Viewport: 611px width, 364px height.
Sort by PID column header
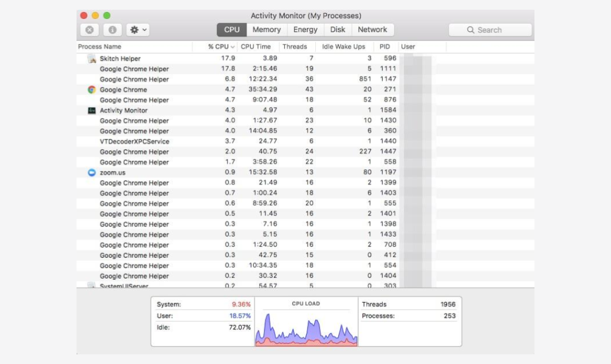click(384, 47)
